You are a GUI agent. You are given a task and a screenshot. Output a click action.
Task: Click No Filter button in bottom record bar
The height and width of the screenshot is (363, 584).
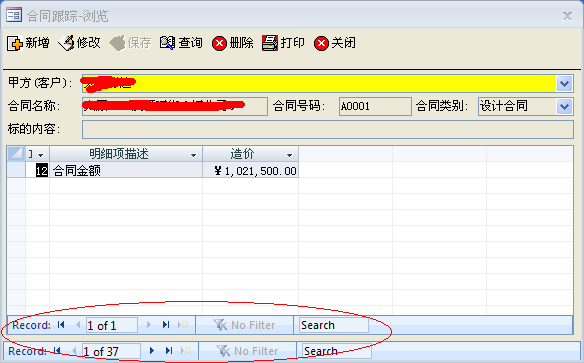247,351
